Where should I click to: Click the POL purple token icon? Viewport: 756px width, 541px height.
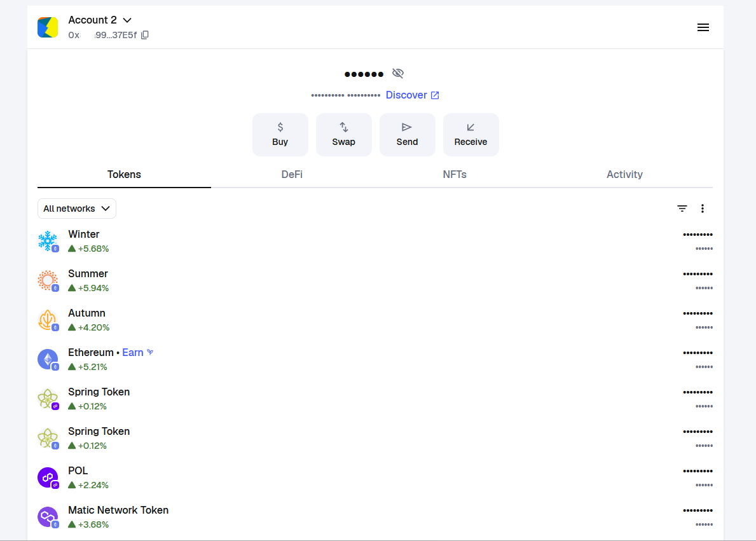pos(48,477)
